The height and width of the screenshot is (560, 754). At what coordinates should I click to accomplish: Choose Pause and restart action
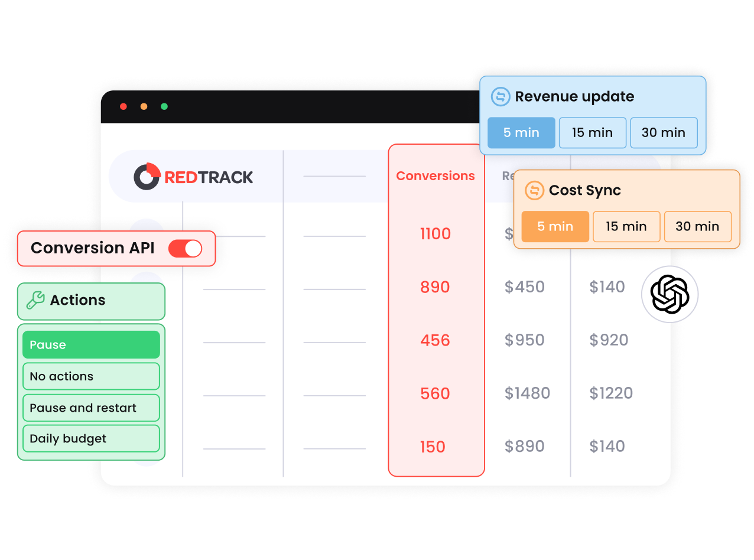(91, 408)
